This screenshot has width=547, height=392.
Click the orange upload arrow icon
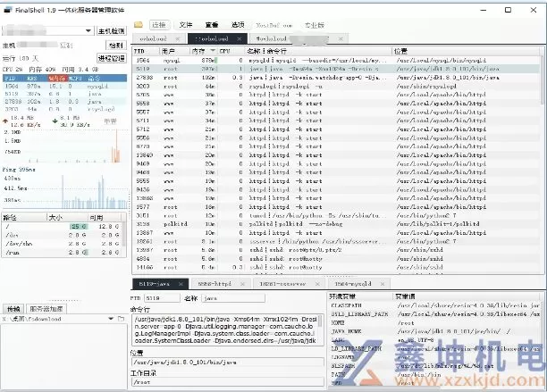5,121
